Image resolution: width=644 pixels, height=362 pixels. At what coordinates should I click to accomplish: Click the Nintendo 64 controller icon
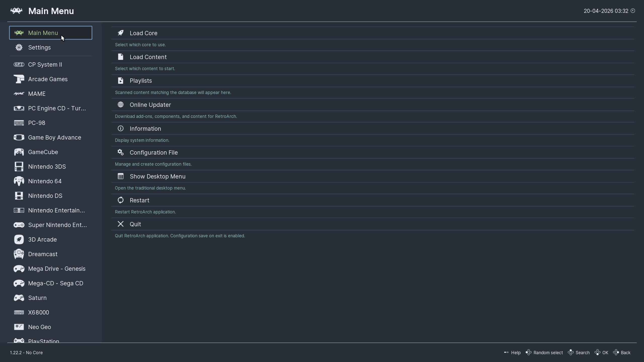pyautogui.click(x=19, y=181)
